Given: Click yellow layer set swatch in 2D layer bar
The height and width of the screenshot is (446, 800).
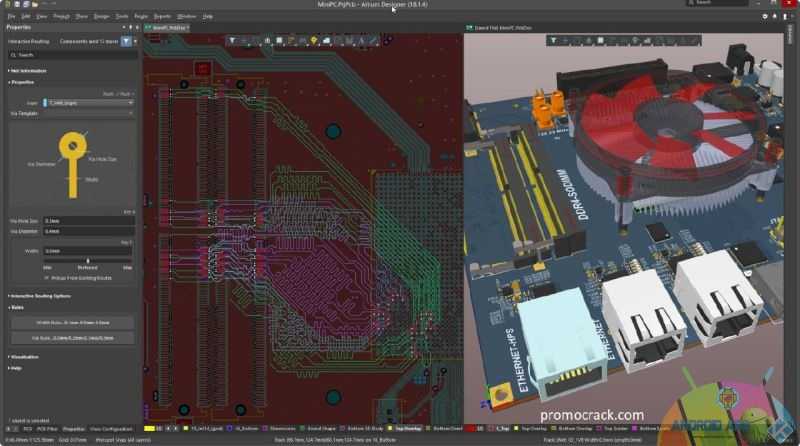Looking at the screenshot, I should [149, 429].
